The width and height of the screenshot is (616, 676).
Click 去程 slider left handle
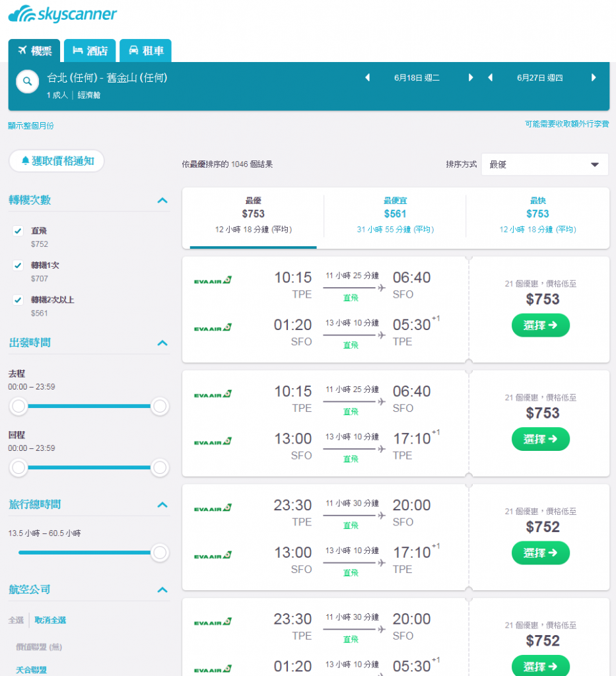click(x=18, y=406)
